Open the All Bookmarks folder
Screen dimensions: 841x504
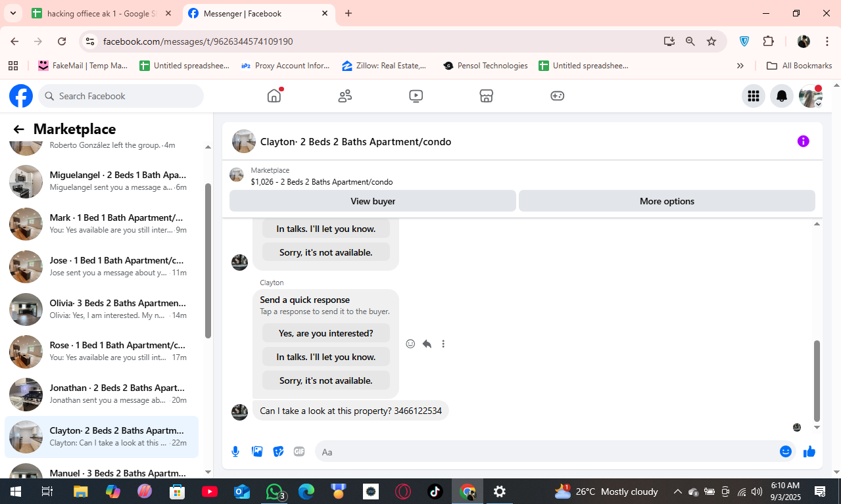pyautogui.click(x=799, y=66)
